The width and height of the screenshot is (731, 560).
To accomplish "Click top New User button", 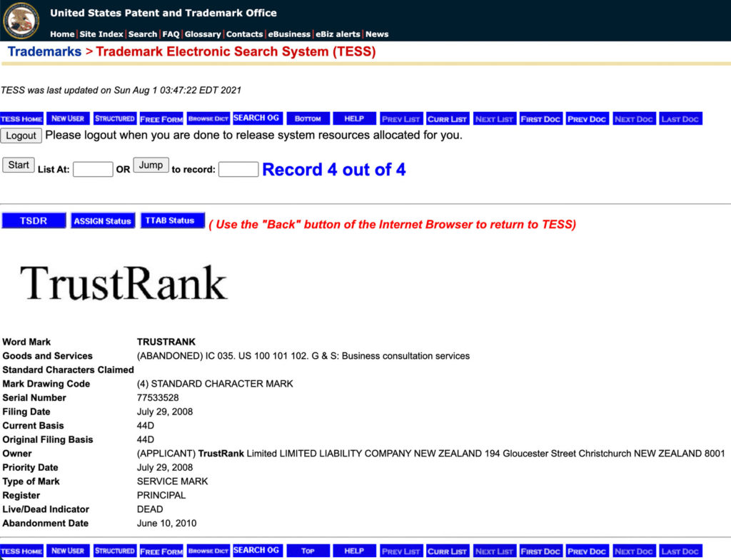I will pyautogui.click(x=68, y=119).
